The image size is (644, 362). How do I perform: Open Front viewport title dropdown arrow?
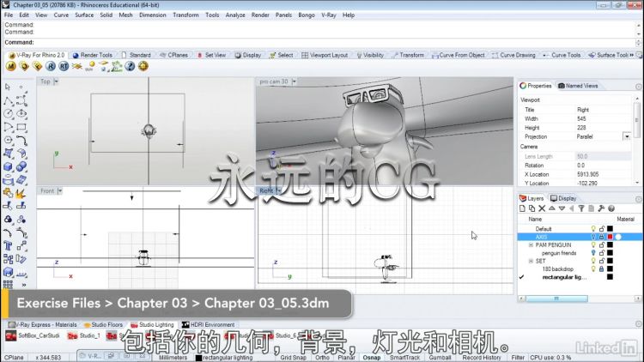60,190
